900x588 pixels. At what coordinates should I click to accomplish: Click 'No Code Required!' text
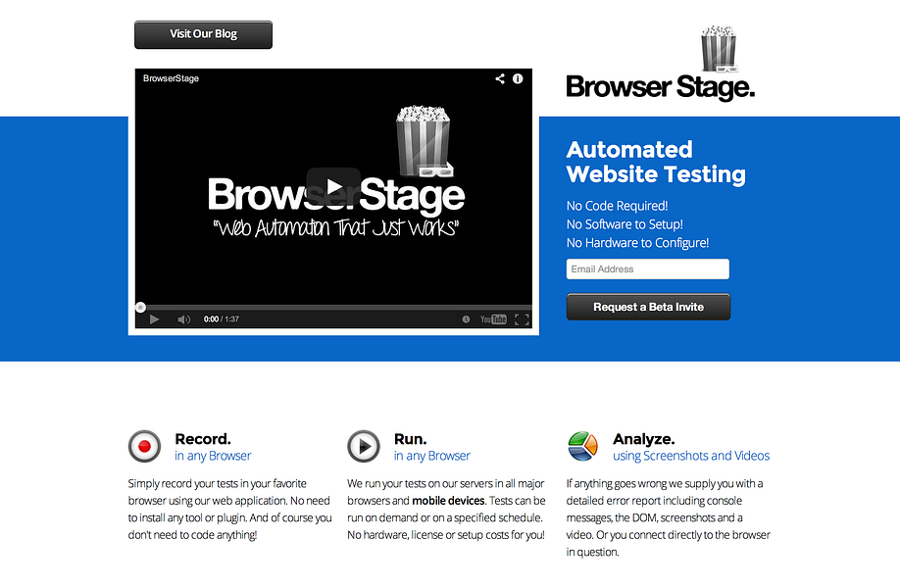click(617, 206)
